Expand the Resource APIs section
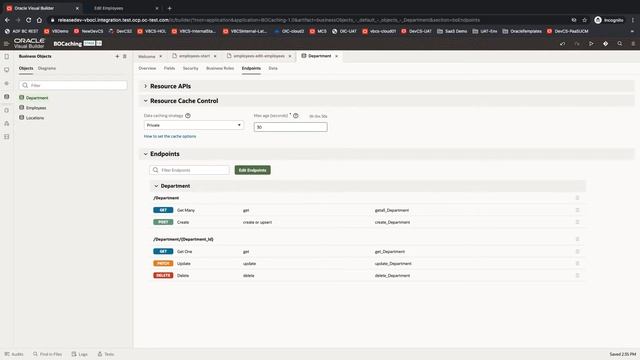The width and height of the screenshot is (640, 360). tap(145, 86)
